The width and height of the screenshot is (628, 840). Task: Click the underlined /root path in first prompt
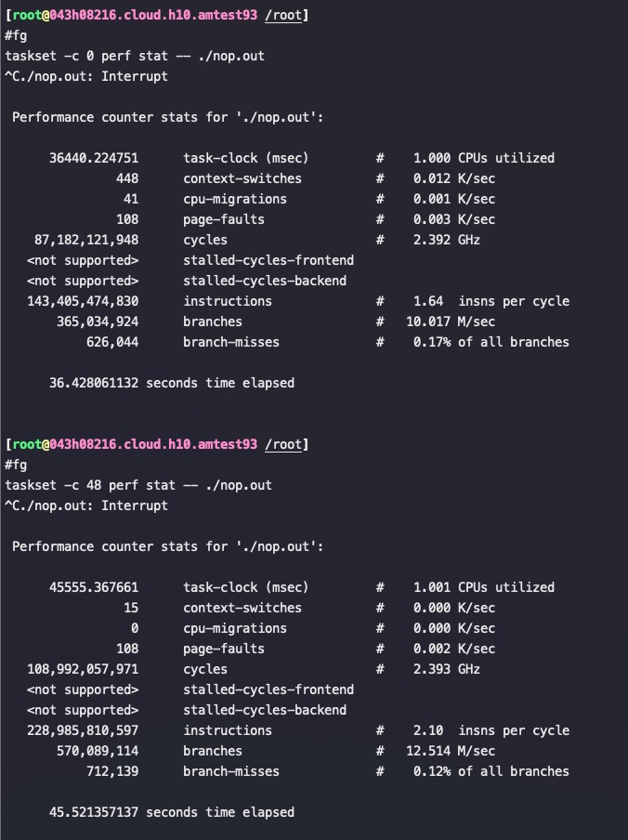(x=283, y=15)
